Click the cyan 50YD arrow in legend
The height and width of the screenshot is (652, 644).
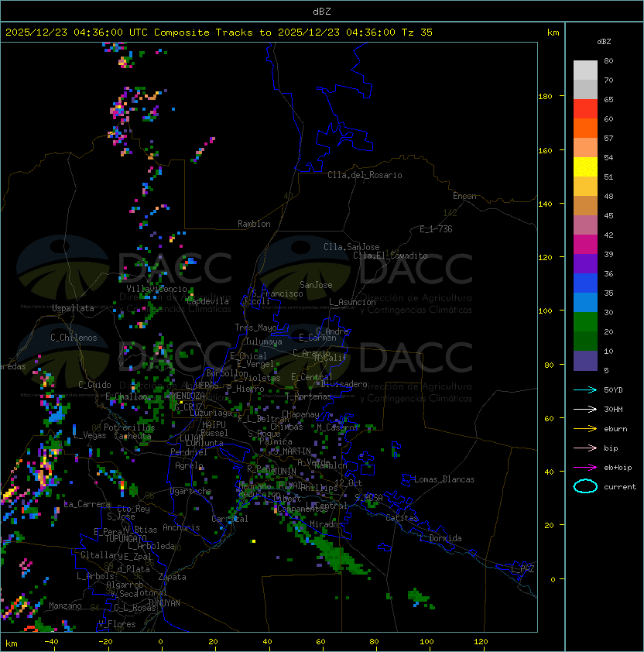[x=585, y=390]
